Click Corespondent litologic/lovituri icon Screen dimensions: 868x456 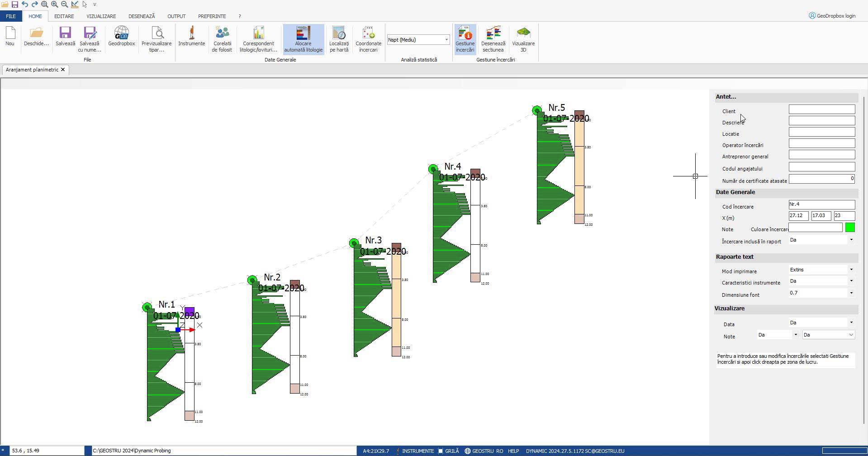click(x=258, y=39)
